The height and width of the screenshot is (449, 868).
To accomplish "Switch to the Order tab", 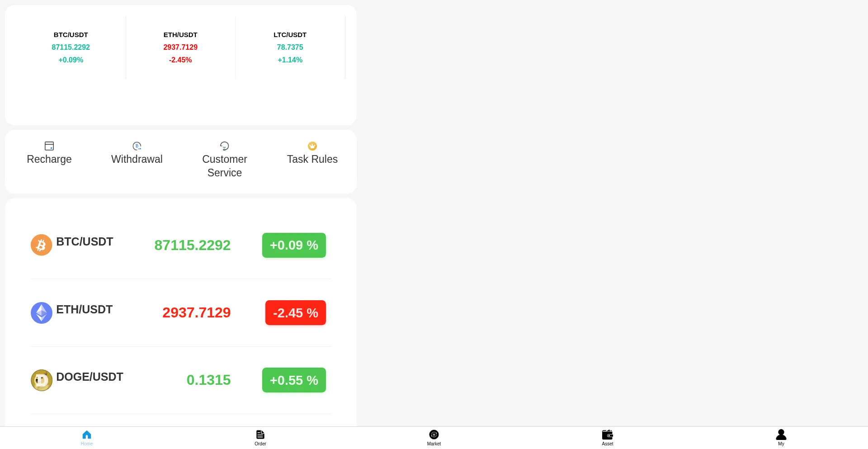I will (260, 437).
